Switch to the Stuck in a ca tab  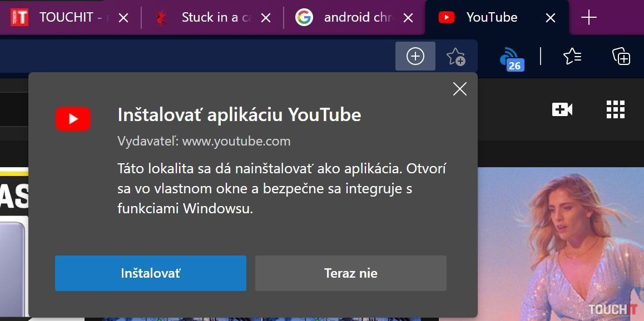[209, 18]
